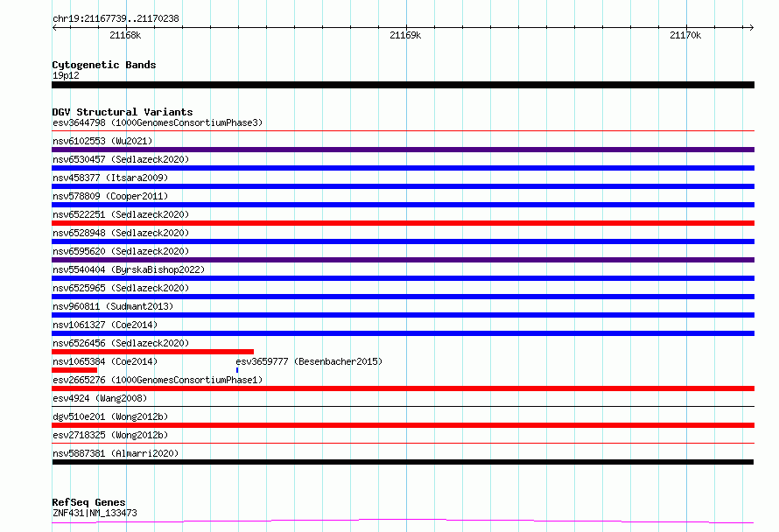
Task: Click the red nsv6522251 variant bar
Action: pyautogui.click(x=403, y=223)
